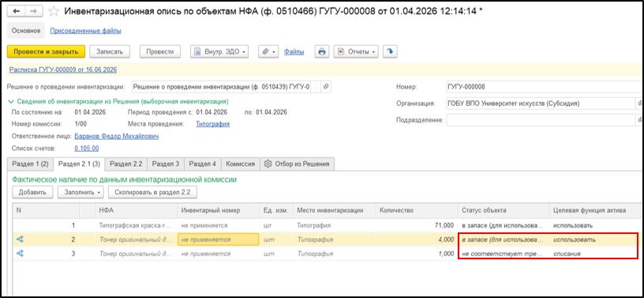Click the Добавить button
Image resolution: width=644 pixels, height=298 pixels.
[x=32, y=192]
